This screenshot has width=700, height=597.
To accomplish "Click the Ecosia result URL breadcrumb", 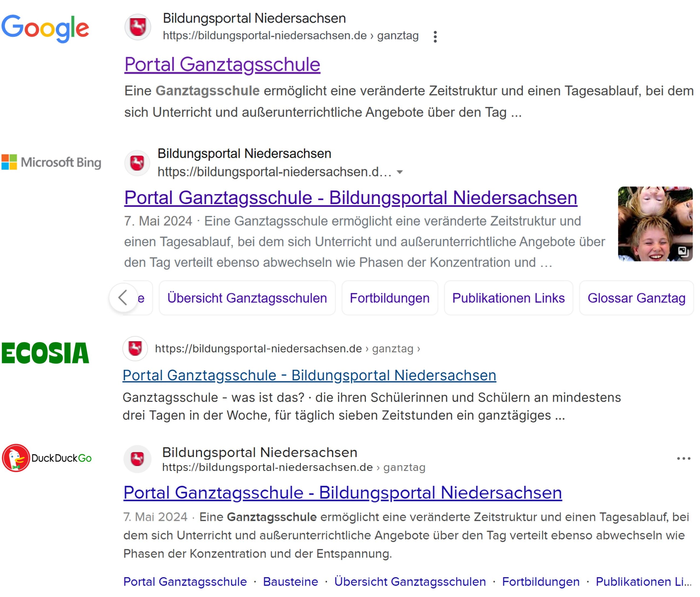I will [287, 349].
